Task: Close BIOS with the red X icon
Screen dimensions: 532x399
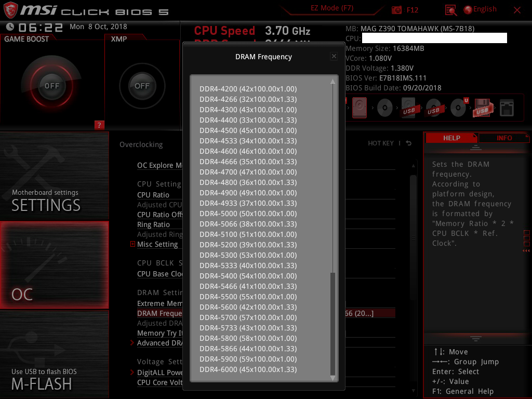Action: point(517,10)
